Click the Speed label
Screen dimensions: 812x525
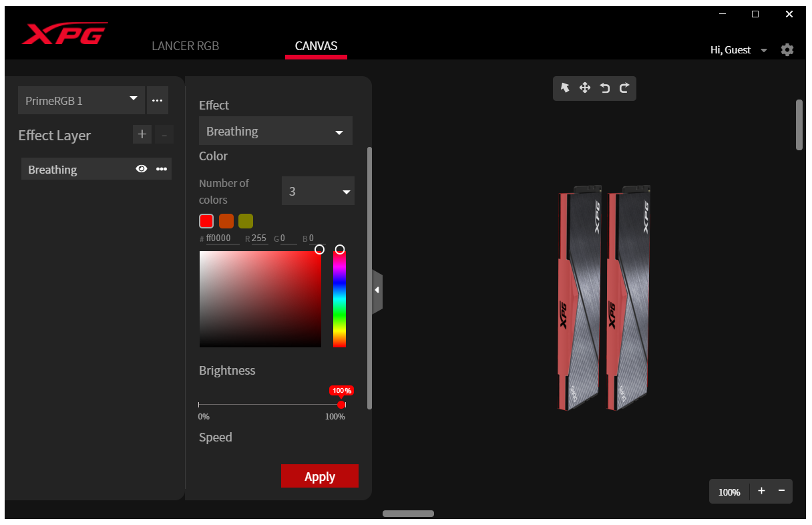[x=216, y=437]
